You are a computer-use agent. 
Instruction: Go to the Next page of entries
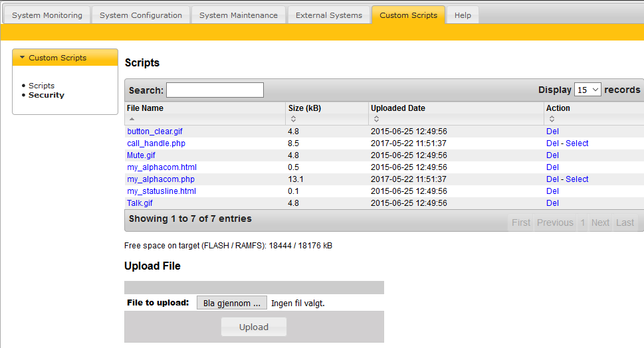point(600,222)
